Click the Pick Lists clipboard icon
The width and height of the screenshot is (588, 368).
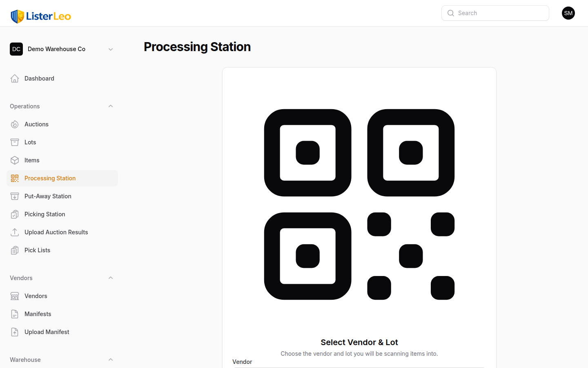click(14, 250)
